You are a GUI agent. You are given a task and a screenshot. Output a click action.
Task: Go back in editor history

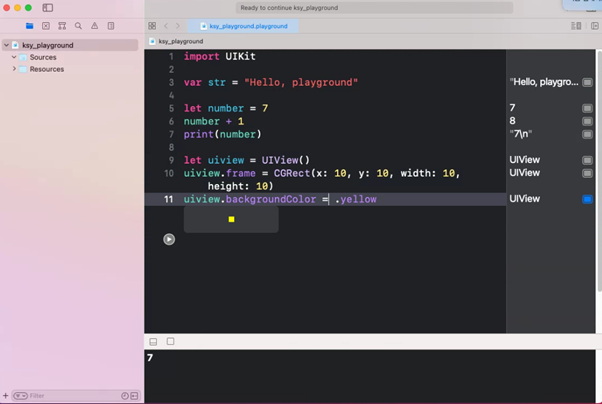[166, 26]
